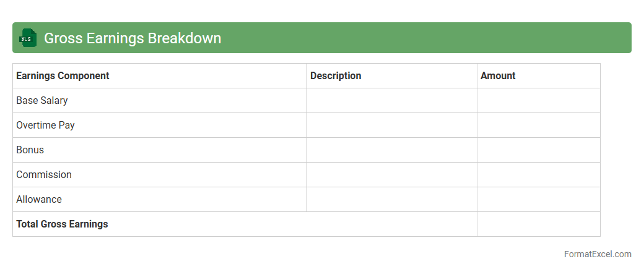Click the Bonus row label
644x272 pixels.
point(30,150)
